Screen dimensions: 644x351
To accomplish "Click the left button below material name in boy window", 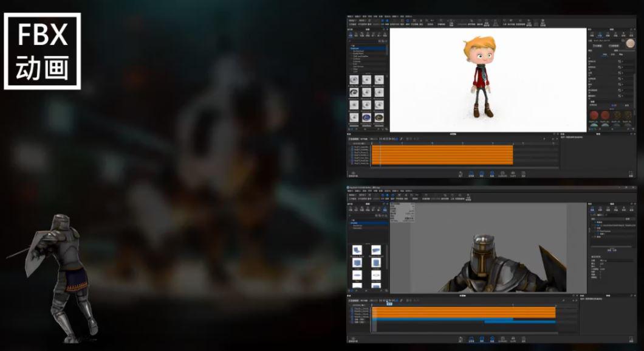I will tap(597, 46).
